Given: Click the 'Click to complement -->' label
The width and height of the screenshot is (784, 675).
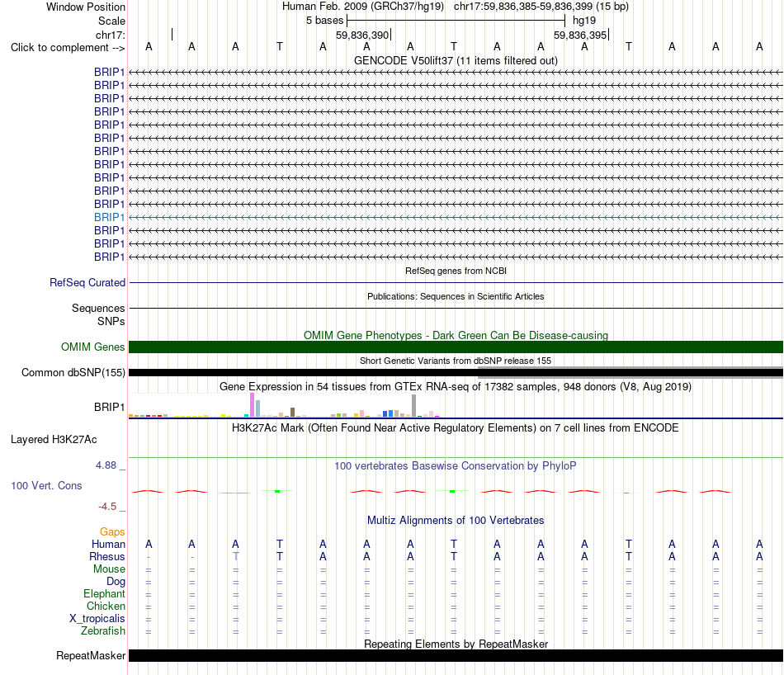Looking at the screenshot, I should click(68, 48).
